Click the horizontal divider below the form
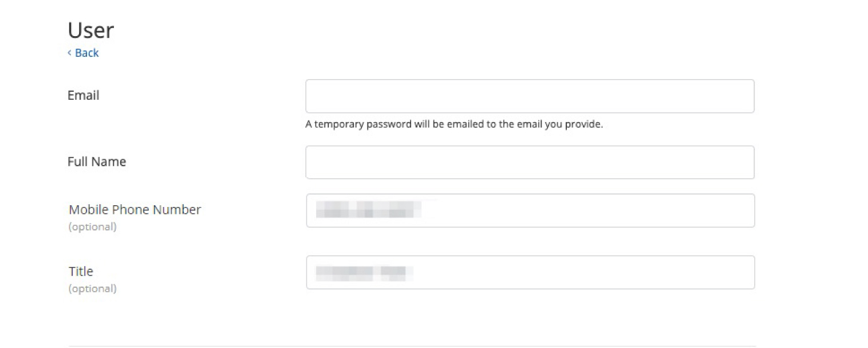 (412, 346)
